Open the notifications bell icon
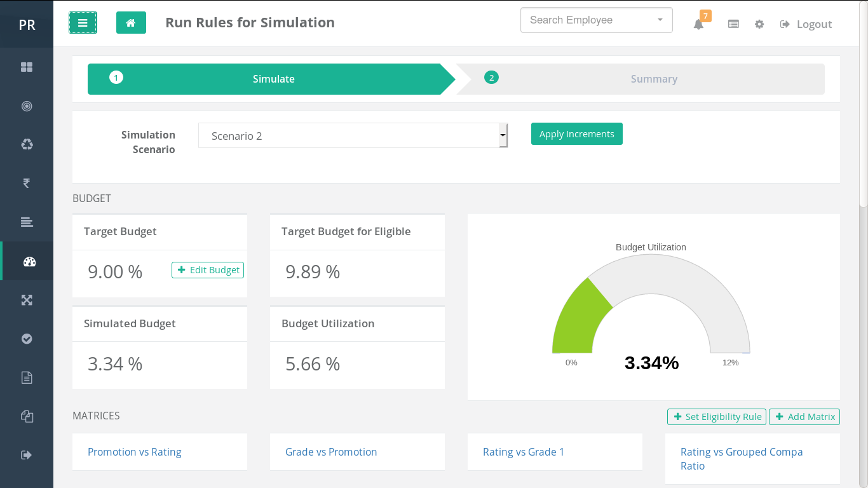 [x=698, y=24]
